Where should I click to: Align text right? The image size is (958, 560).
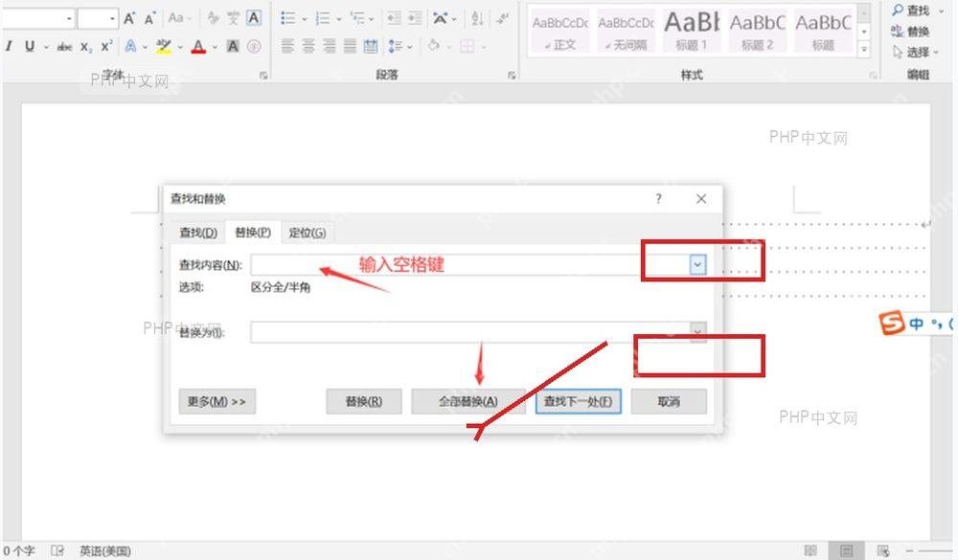(330, 46)
